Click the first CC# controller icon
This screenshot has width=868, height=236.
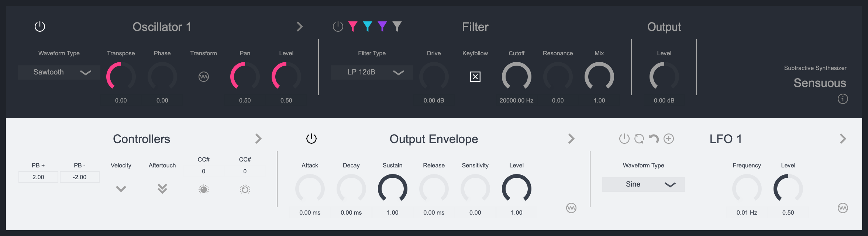point(204,190)
